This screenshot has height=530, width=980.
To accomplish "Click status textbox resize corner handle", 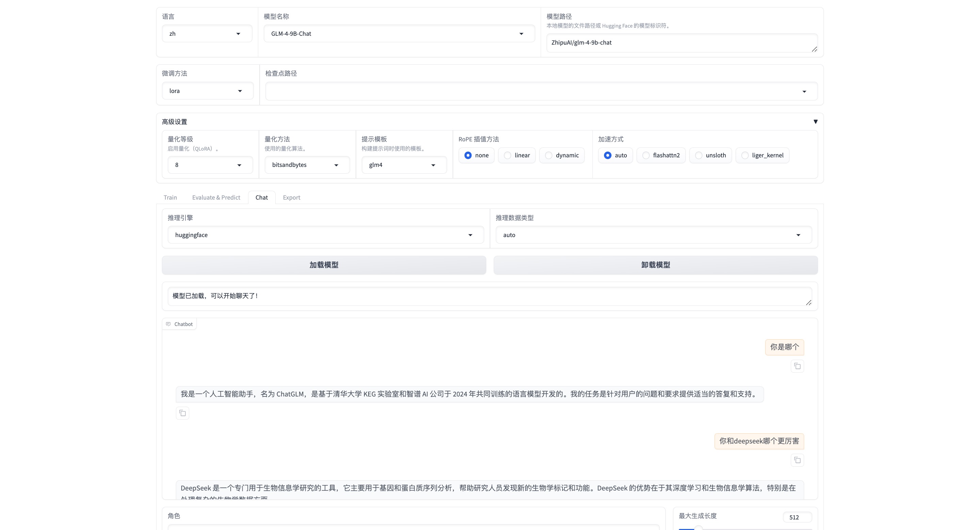I will (x=808, y=302).
